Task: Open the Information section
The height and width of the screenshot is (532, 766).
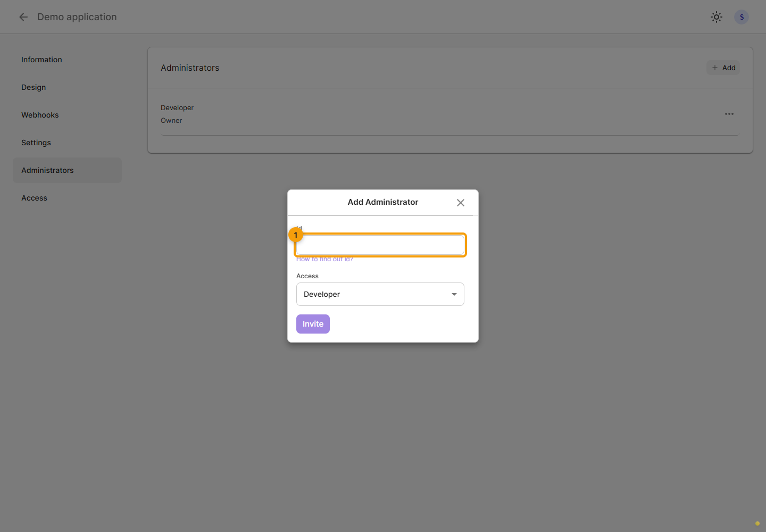Action: coord(67,60)
